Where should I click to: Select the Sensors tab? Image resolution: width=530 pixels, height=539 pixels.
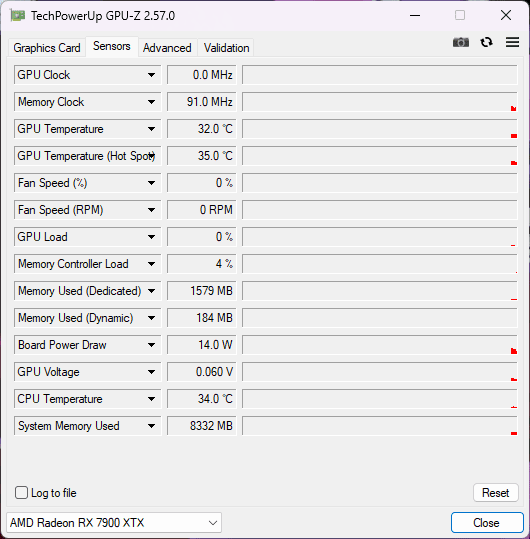coord(112,46)
